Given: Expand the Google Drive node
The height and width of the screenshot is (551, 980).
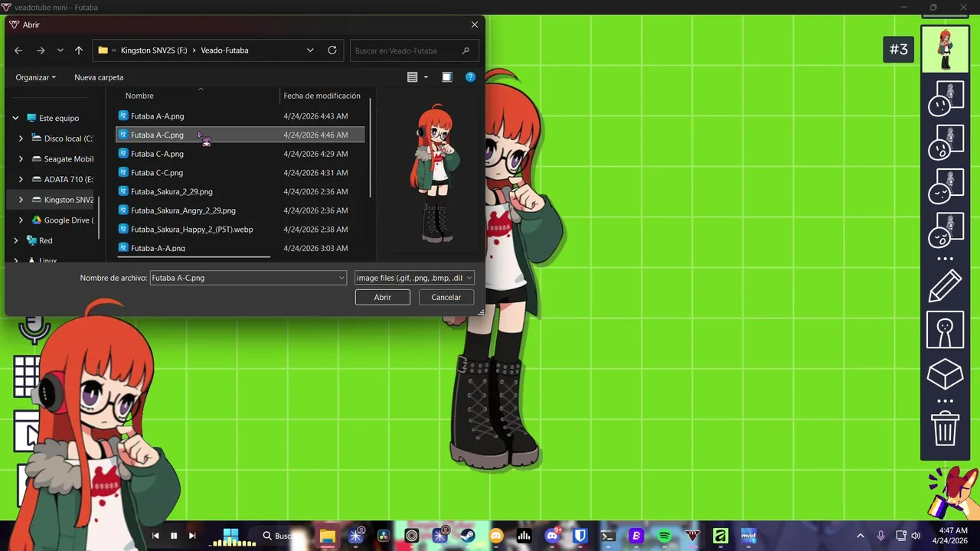Looking at the screenshot, I should coord(21,220).
